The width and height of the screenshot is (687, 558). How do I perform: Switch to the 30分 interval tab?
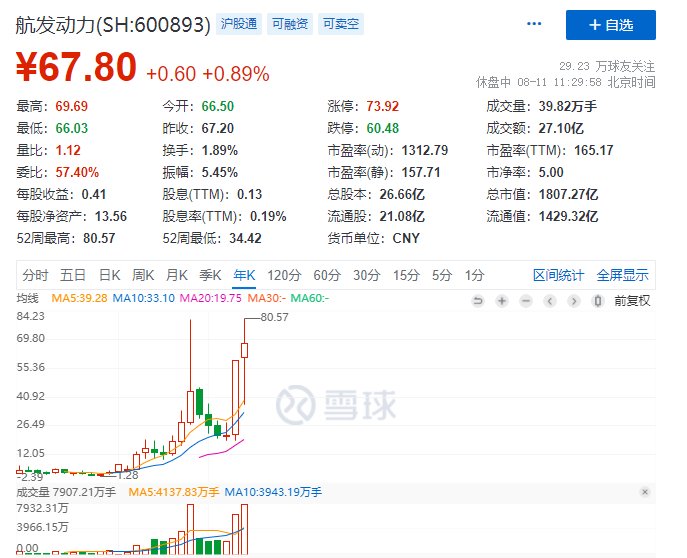[x=367, y=275]
